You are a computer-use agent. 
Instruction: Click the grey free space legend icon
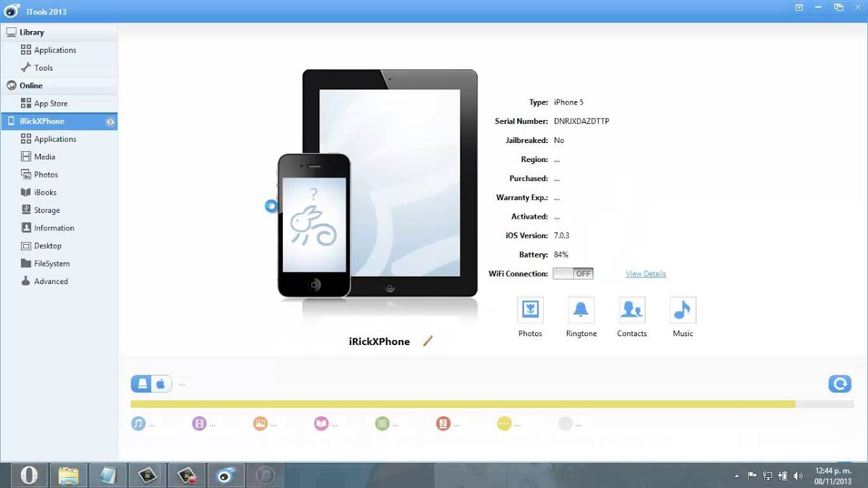tap(565, 424)
